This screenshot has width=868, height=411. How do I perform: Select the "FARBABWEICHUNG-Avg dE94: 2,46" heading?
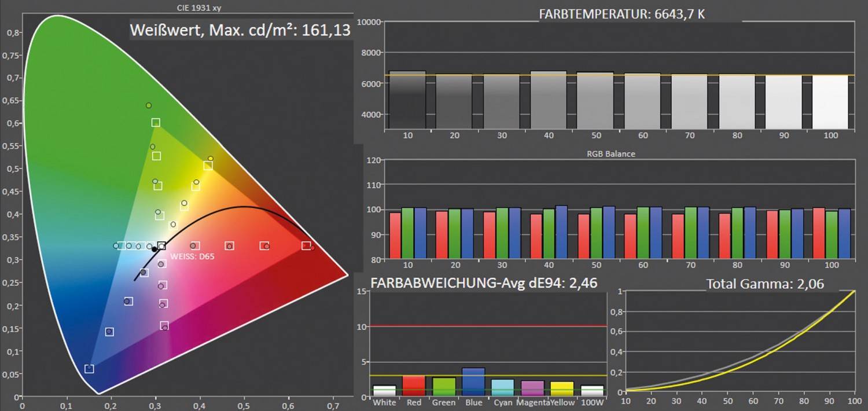coord(484,283)
